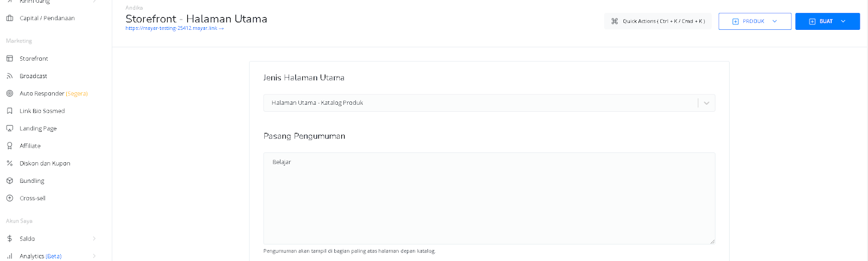Open Quick Actions command palette button
868x261 pixels.
[658, 21]
